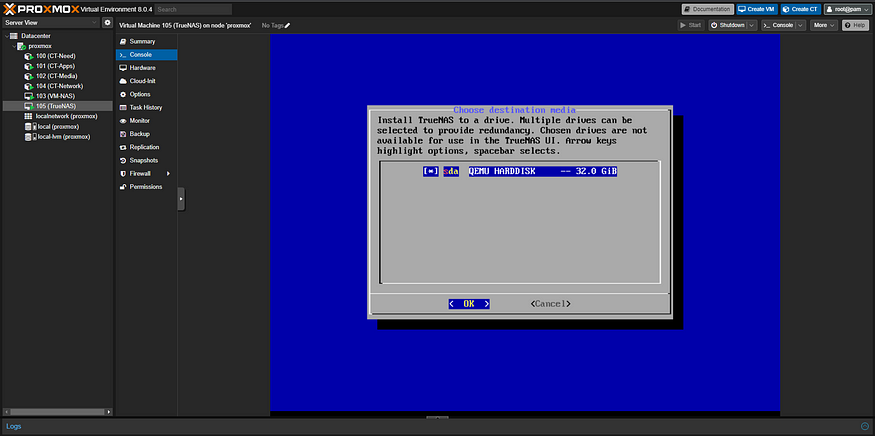Image resolution: width=875 pixels, height=436 pixels.
Task: Open the Shutdown dropdown arrow
Action: coord(752,25)
